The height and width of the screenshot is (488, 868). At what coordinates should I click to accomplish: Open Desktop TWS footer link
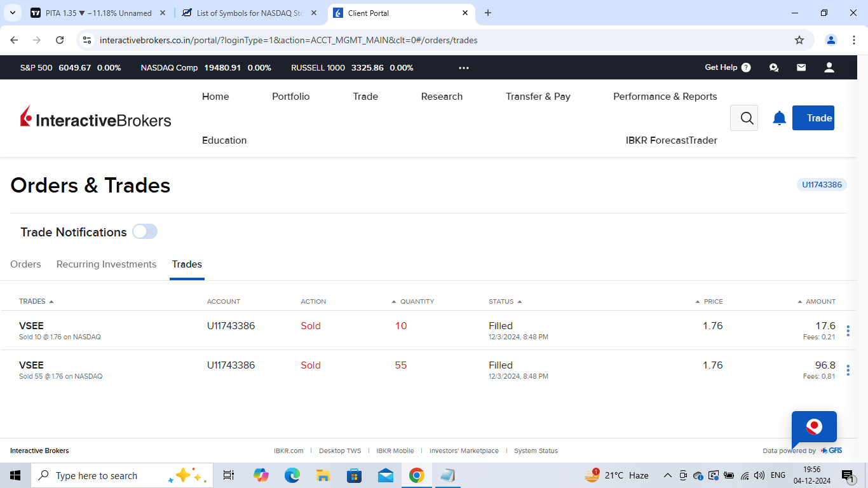340,451
